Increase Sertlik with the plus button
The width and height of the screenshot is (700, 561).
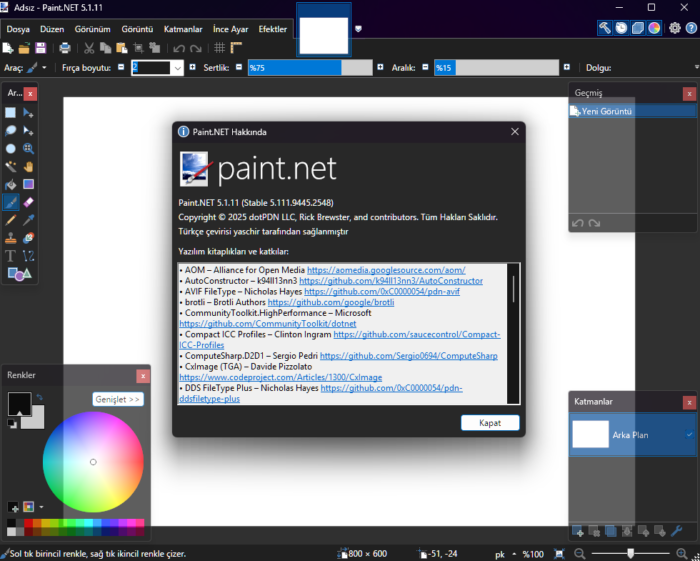[380, 67]
